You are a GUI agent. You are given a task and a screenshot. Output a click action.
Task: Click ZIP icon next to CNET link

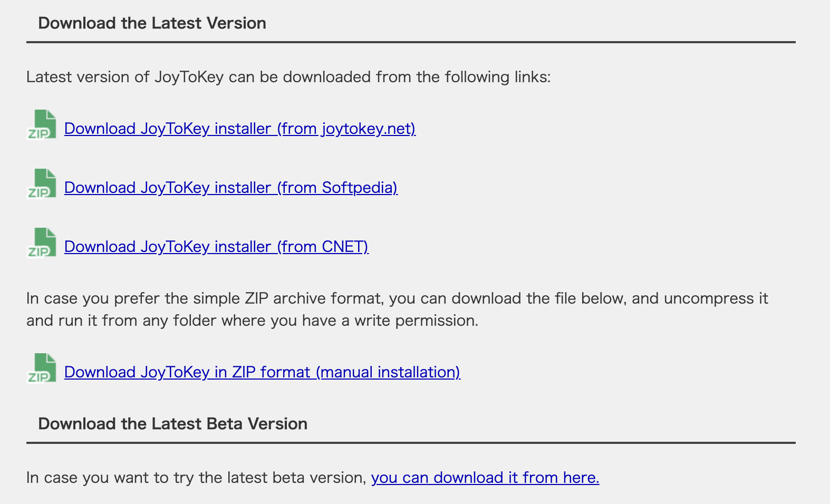(42, 243)
